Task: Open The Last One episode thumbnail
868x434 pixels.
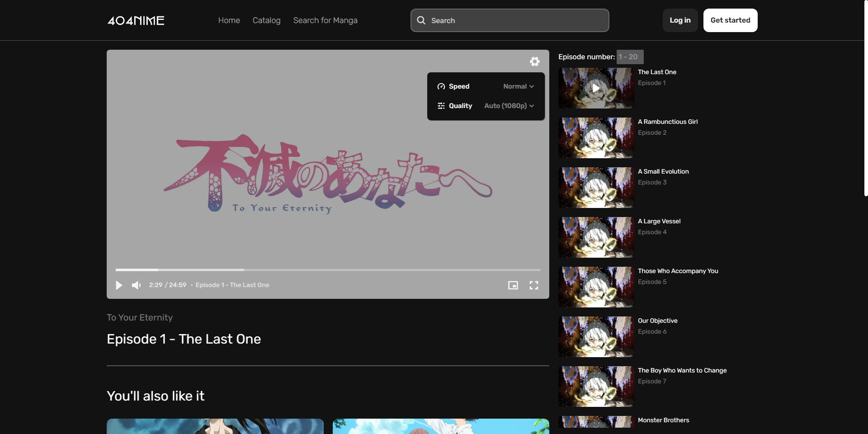Action: click(x=596, y=88)
